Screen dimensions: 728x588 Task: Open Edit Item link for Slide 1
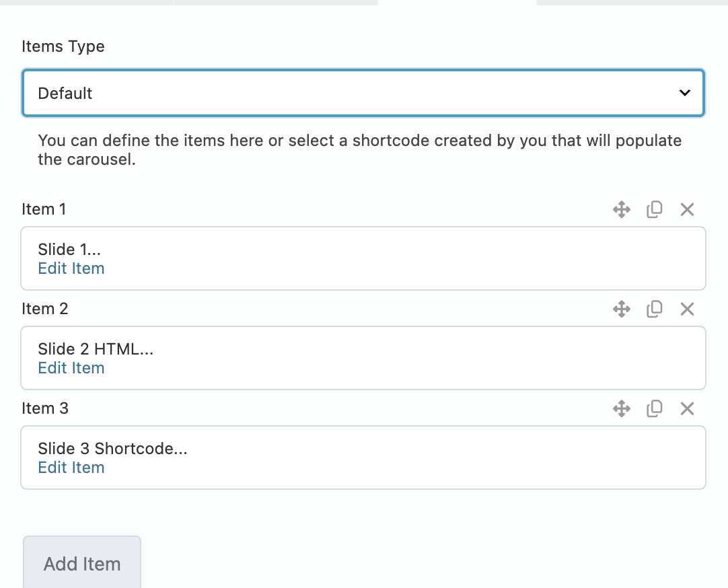coord(71,268)
